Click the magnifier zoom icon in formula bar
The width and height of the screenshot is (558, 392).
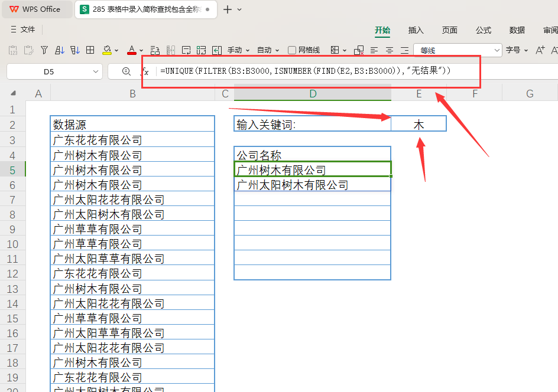126,71
